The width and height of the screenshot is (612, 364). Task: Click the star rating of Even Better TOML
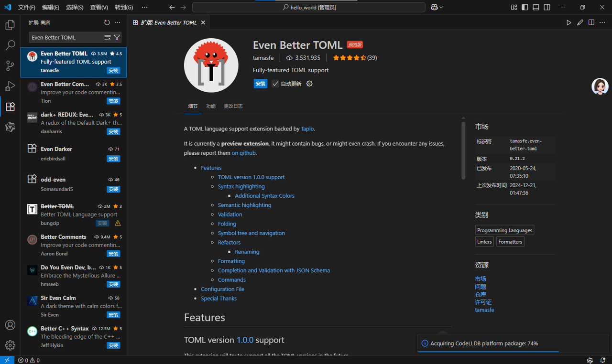click(x=355, y=58)
